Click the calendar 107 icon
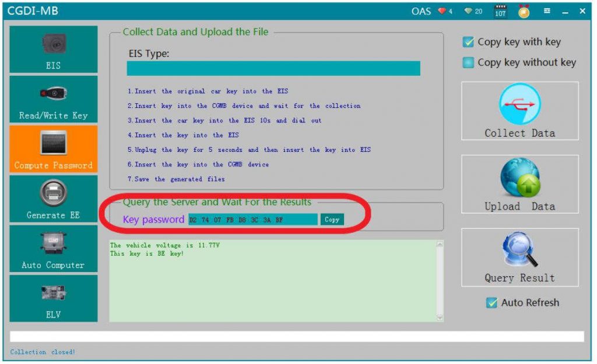This screenshot has width=597, height=364. 500,12
